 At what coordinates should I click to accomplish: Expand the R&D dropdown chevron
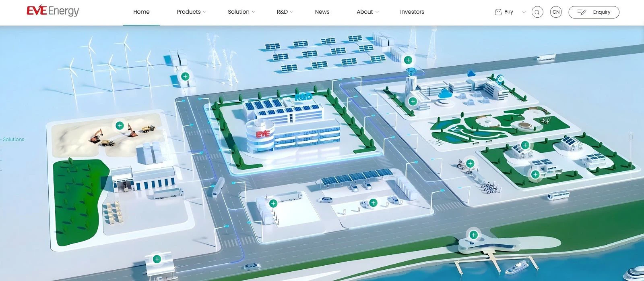292,12
